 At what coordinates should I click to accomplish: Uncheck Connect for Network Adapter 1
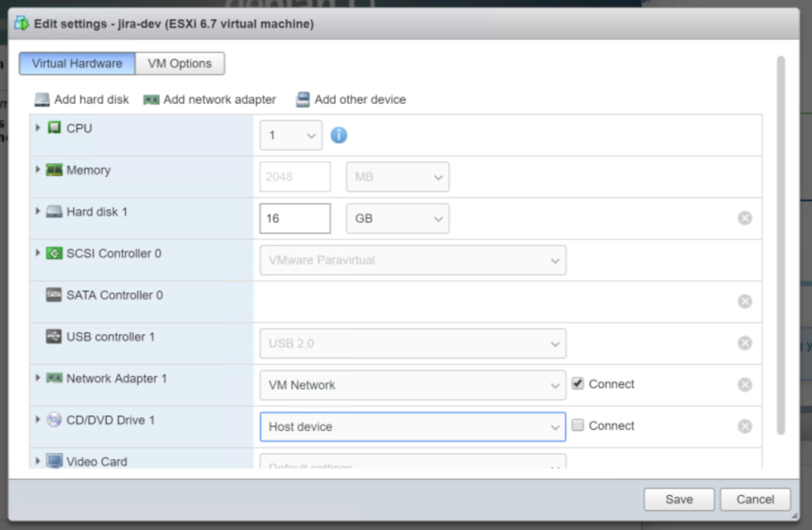577,383
